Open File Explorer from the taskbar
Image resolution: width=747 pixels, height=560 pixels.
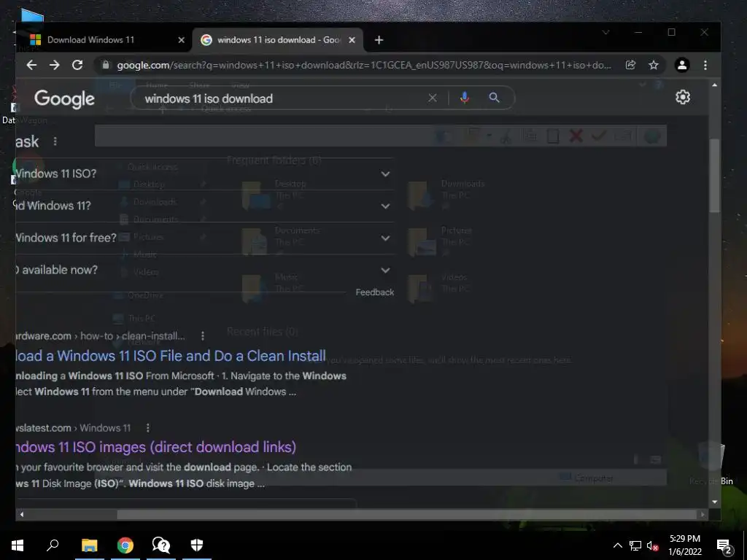coord(90,545)
